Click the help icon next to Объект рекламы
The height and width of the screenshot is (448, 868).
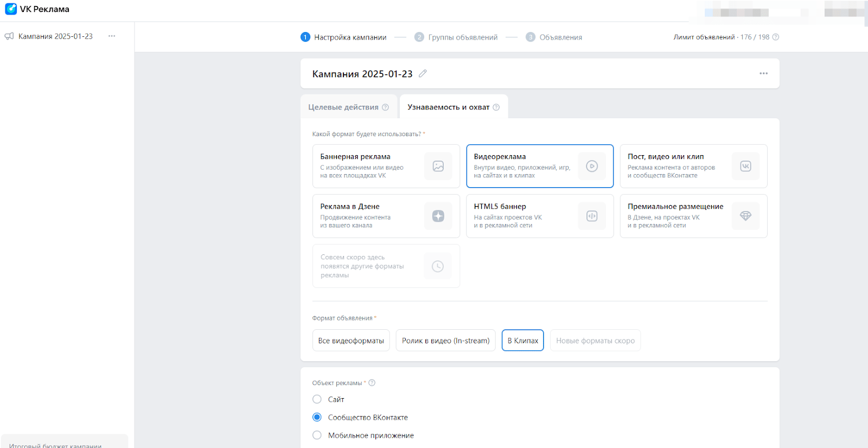pyautogui.click(x=372, y=383)
